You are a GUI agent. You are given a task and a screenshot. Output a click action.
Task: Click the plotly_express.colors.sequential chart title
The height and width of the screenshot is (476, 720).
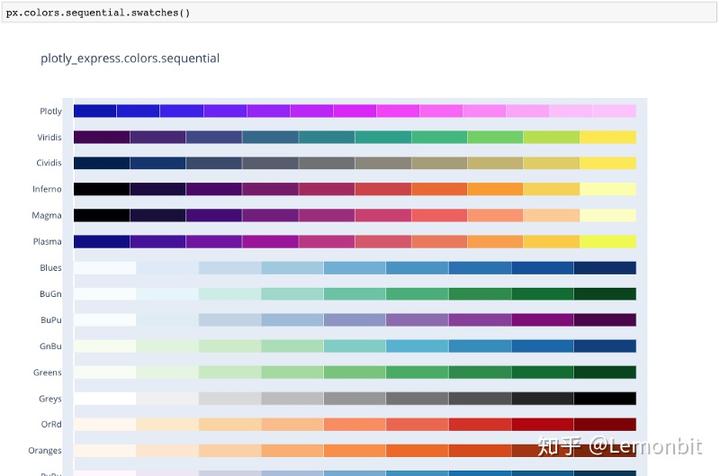click(130, 58)
